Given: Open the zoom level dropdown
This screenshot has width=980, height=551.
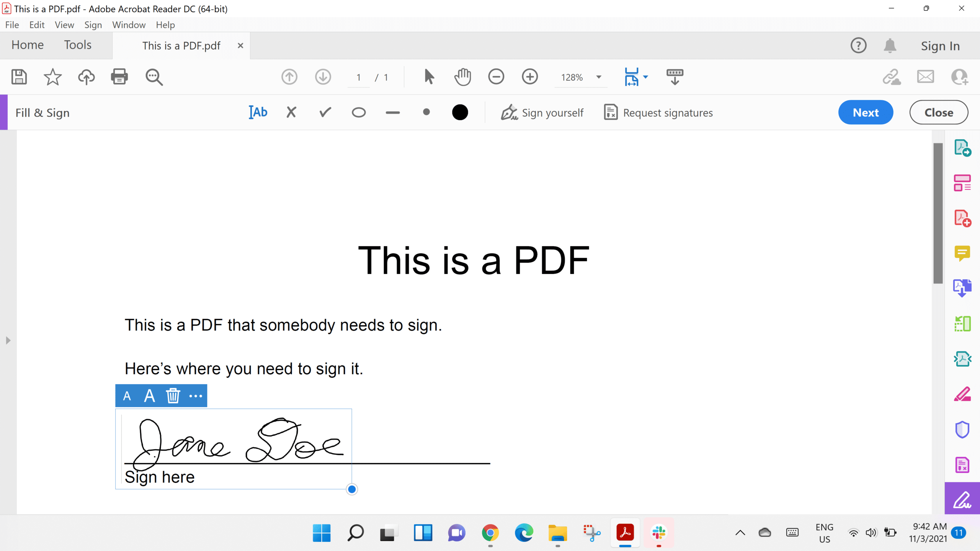Looking at the screenshot, I should [599, 77].
